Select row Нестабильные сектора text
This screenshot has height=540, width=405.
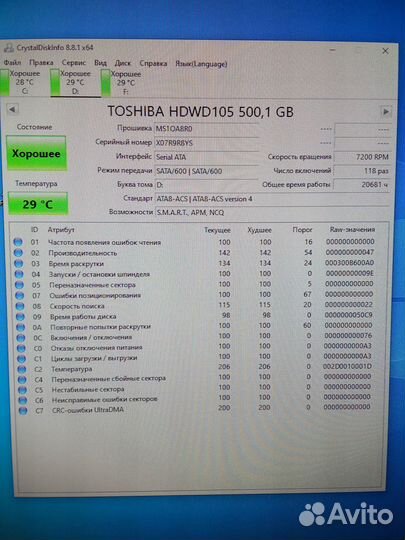88,390
